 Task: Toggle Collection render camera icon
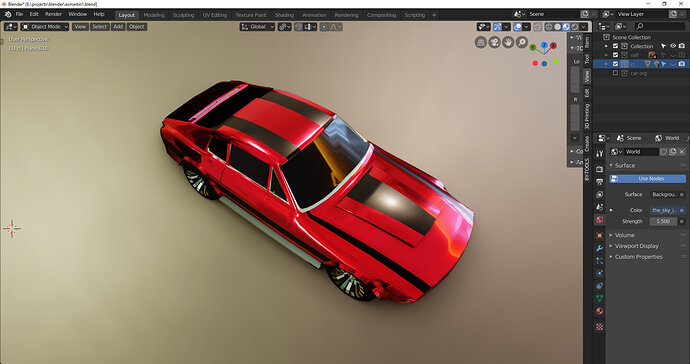pos(682,46)
